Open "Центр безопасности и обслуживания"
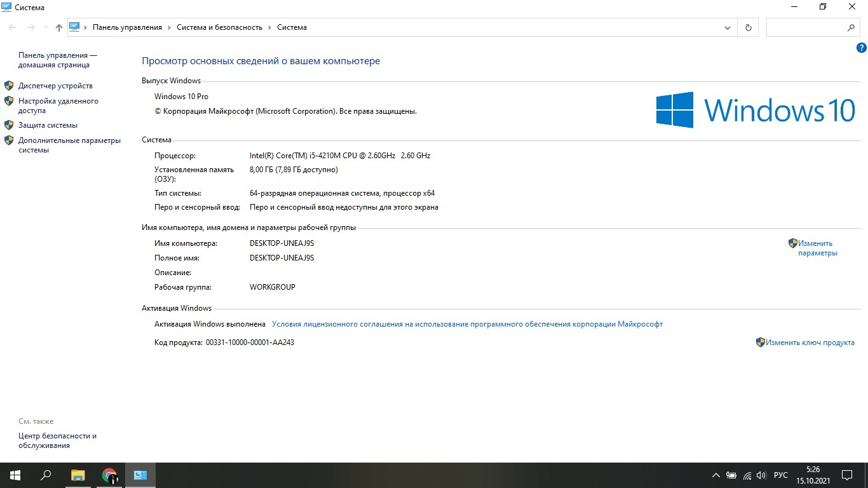The image size is (868, 488). click(57, 441)
